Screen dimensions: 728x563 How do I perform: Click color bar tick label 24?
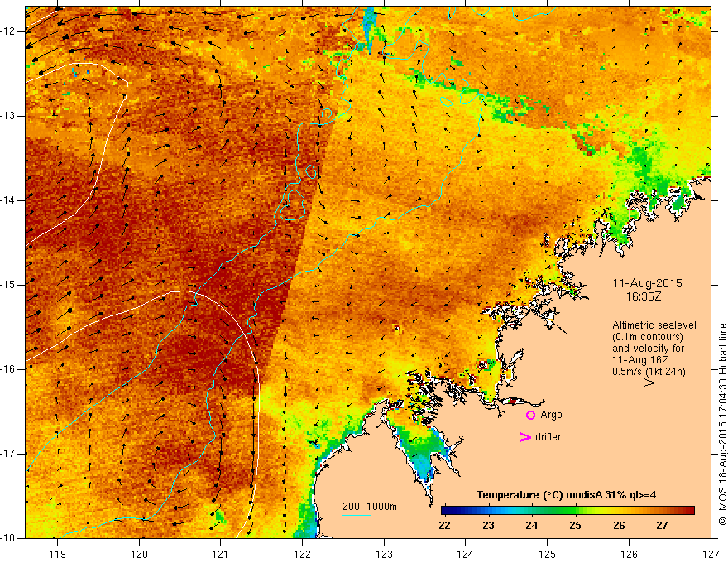pos(532,526)
